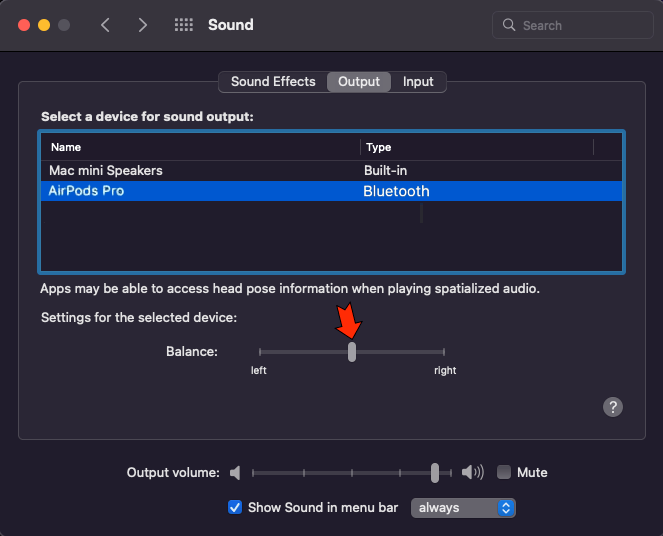Switch to the Input tab

pos(418,82)
